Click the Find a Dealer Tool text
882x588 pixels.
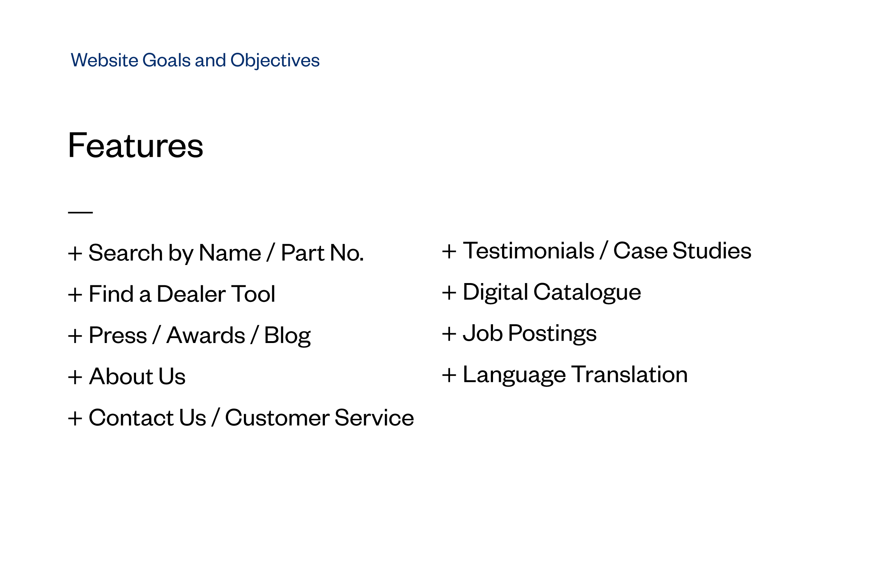coord(182,294)
